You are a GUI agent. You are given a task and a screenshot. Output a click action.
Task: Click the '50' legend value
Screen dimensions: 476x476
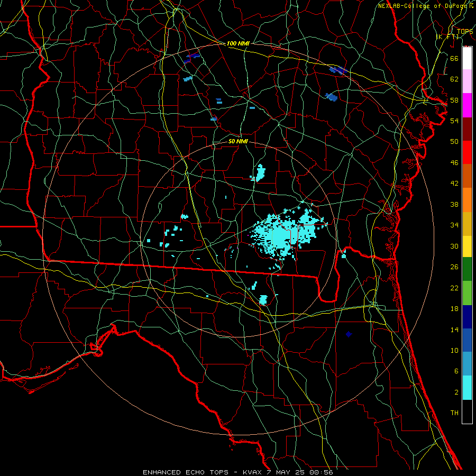(454, 141)
